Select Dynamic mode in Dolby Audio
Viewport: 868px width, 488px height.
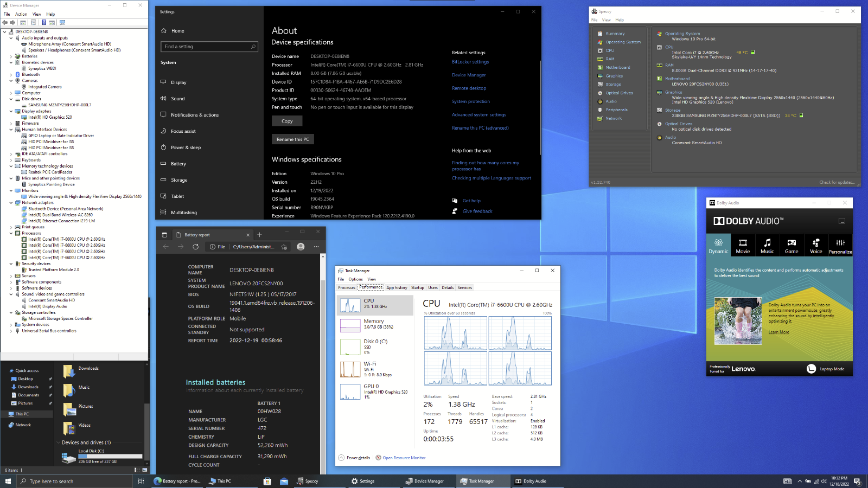718,246
